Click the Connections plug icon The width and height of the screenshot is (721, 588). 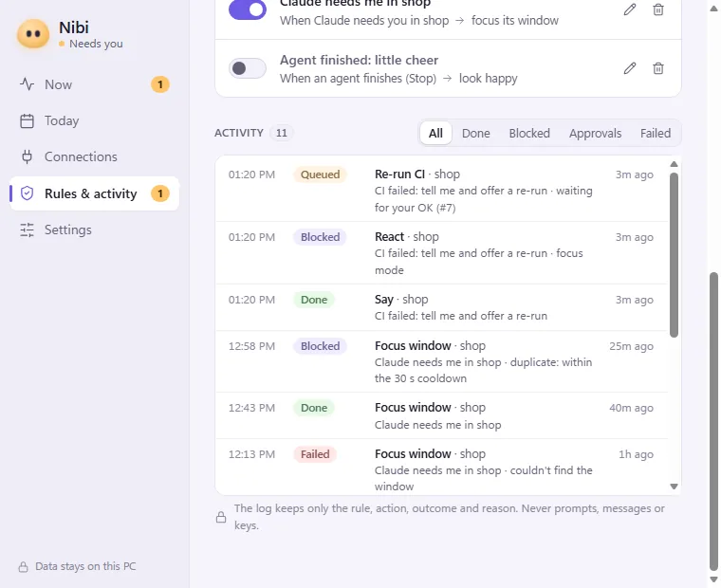point(28,156)
